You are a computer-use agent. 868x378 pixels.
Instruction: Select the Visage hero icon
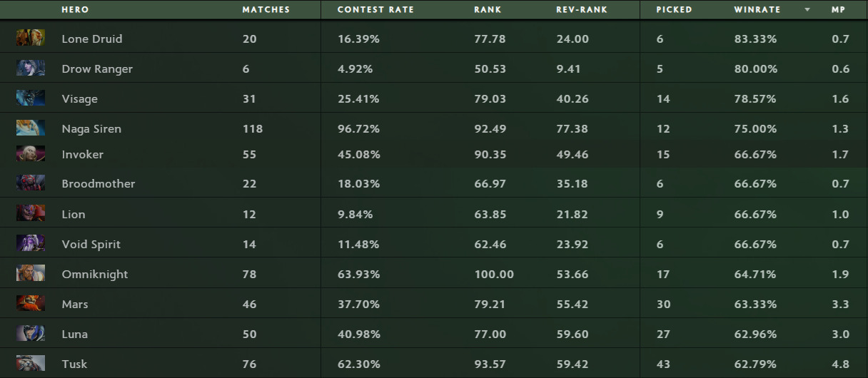click(31, 98)
